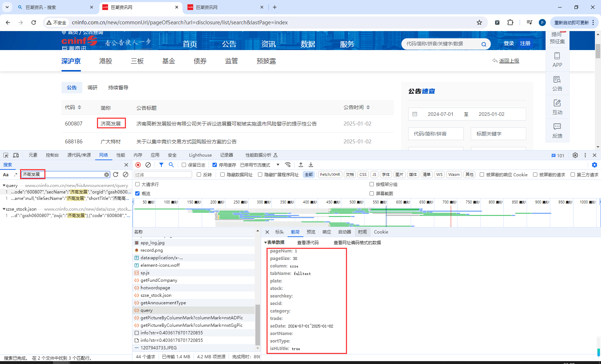Viewport: 601px width, 364px height.
Task: Open the 公告 sidebar icon on the right
Action: click(557, 83)
